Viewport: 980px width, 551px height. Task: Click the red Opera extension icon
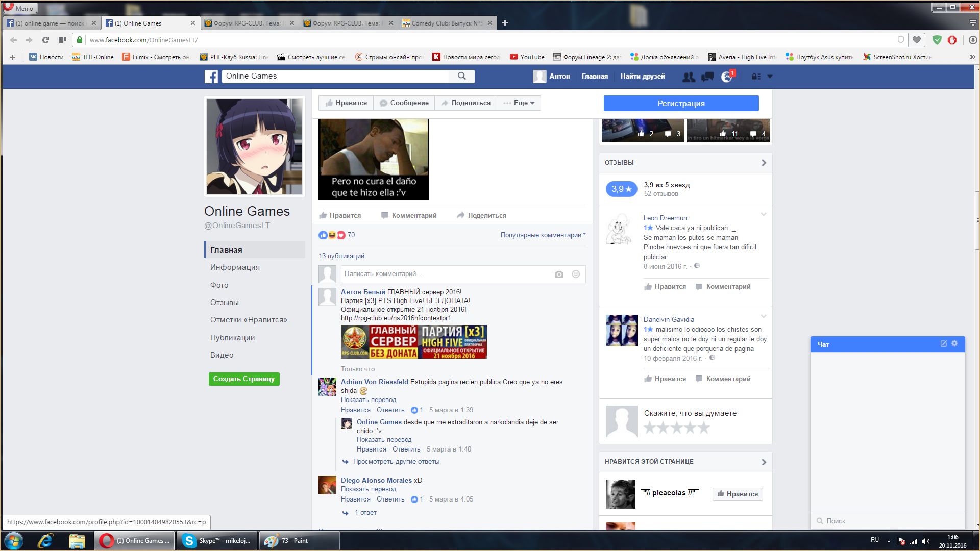[x=952, y=40]
